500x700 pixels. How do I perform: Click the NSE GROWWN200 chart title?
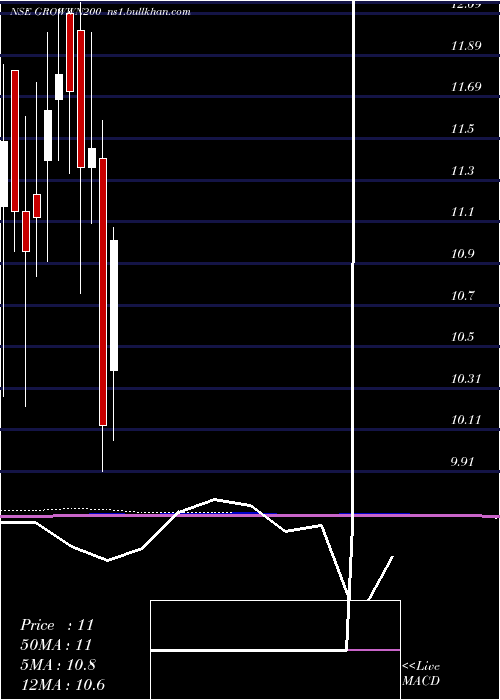pyautogui.click(x=100, y=12)
